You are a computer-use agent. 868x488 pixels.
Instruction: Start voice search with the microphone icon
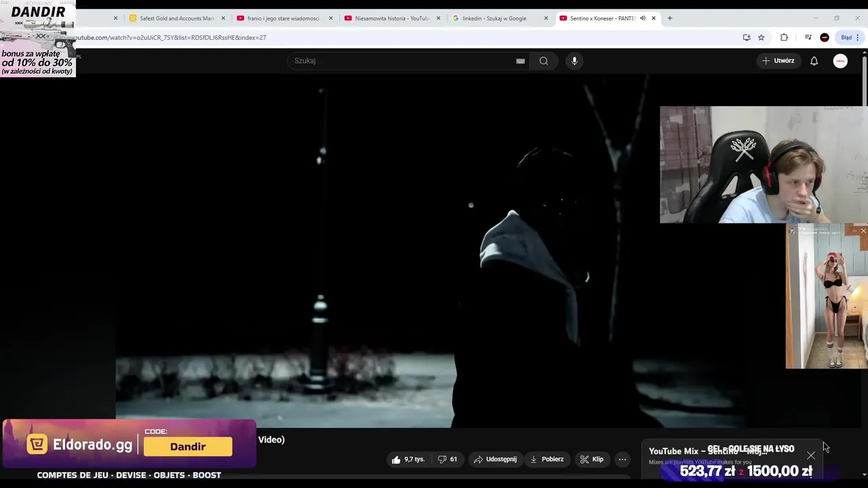click(x=574, y=61)
